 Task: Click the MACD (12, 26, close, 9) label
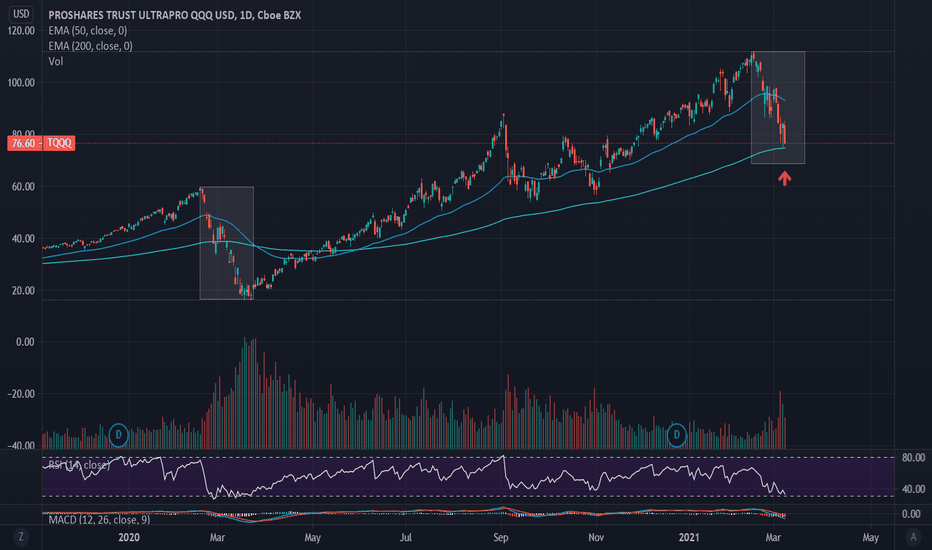point(99,520)
